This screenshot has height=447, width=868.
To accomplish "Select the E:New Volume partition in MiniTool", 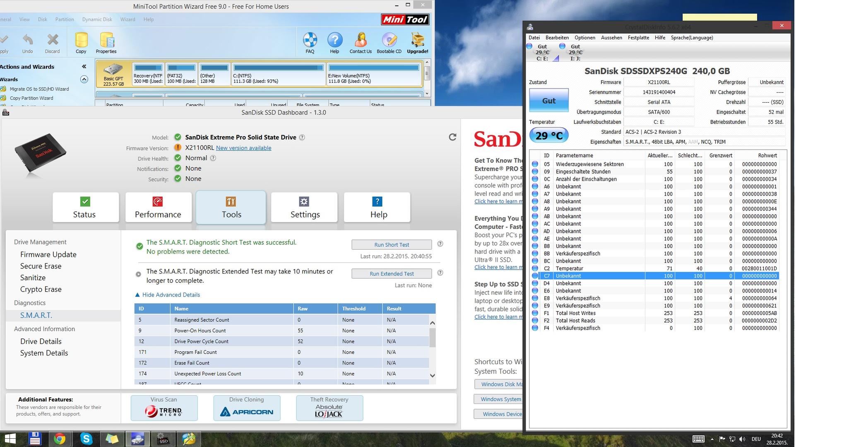I will pos(374,74).
